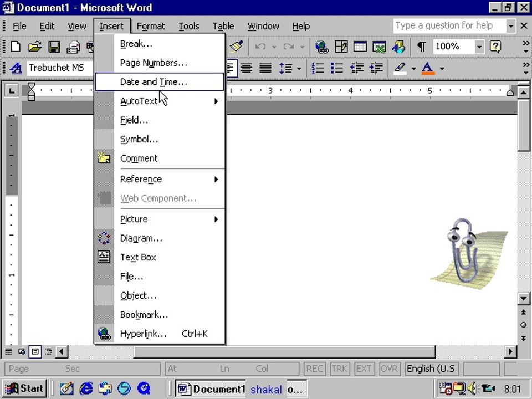Open the zoom percentage dropdown
Image resolution: width=532 pixels, height=399 pixels.
coord(479,47)
